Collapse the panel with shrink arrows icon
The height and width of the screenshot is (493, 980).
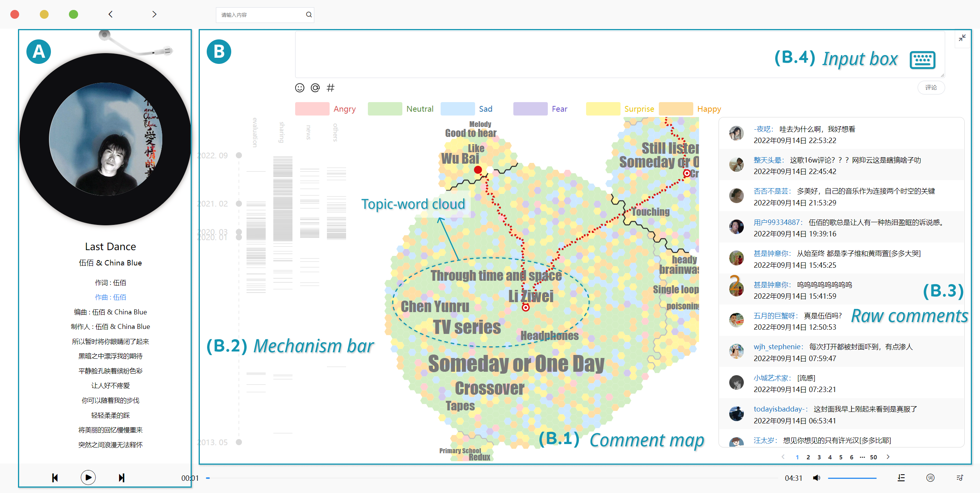(962, 38)
